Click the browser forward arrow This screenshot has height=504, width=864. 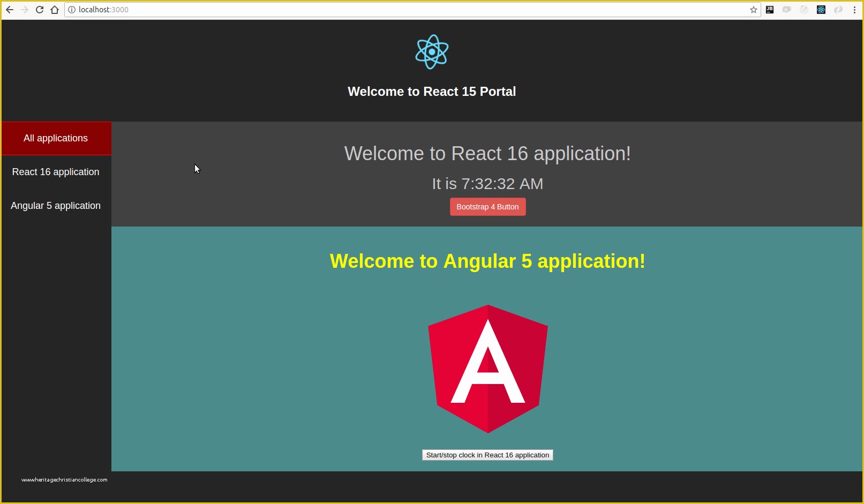(x=25, y=10)
